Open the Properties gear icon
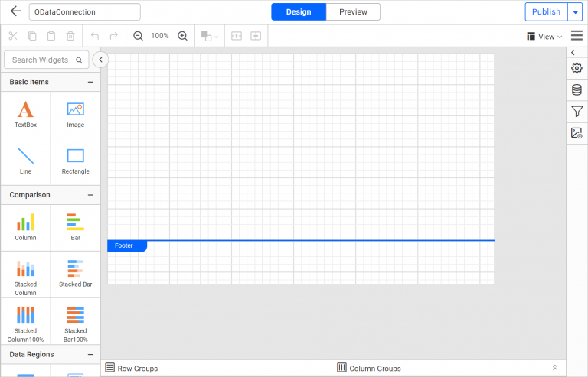 (577, 68)
